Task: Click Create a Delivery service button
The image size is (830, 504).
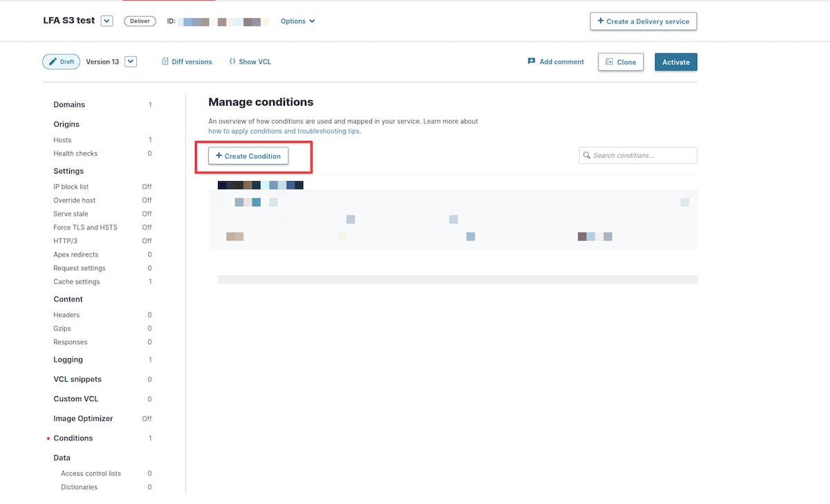Action: pyautogui.click(x=643, y=21)
